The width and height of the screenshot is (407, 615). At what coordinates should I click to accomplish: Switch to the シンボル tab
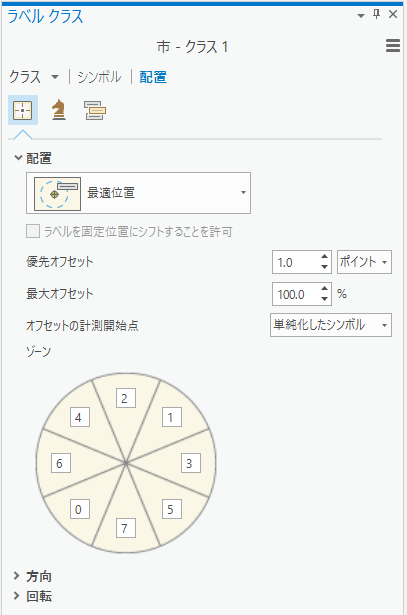tap(99, 77)
